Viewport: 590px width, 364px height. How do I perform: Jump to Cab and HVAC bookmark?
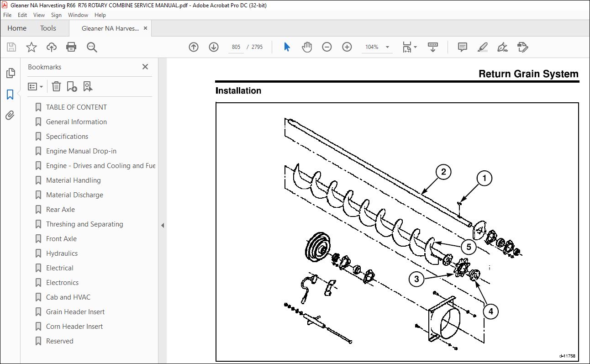click(68, 297)
